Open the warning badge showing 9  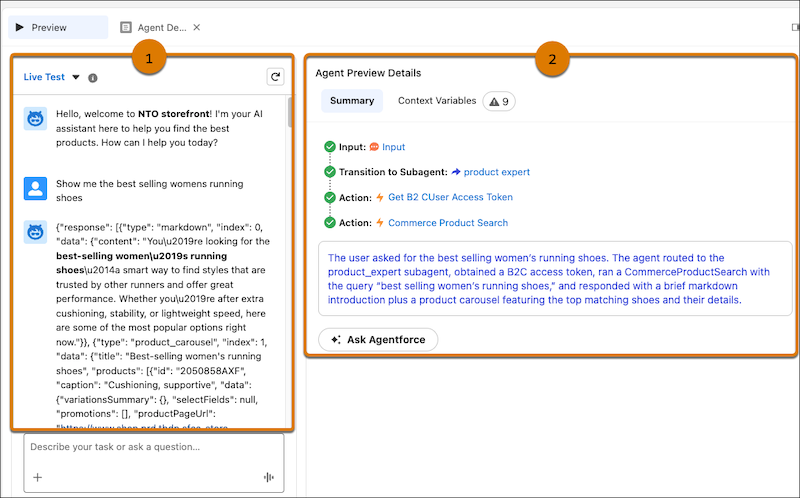[x=499, y=101]
